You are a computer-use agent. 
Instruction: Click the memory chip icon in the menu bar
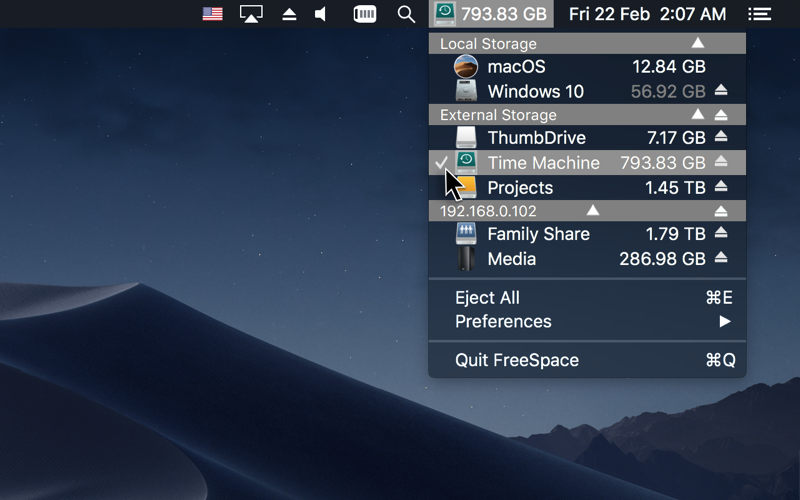point(365,14)
